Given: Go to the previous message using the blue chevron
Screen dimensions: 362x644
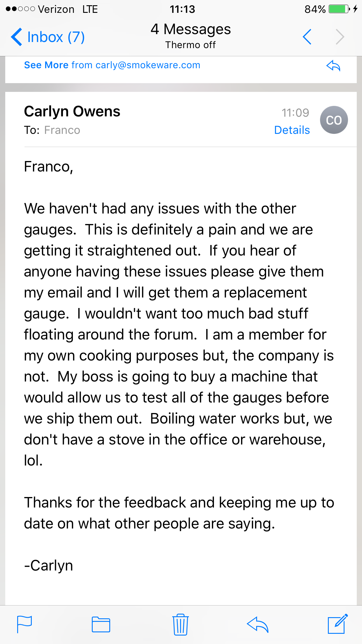Looking at the screenshot, I should click(x=307, y=37).
